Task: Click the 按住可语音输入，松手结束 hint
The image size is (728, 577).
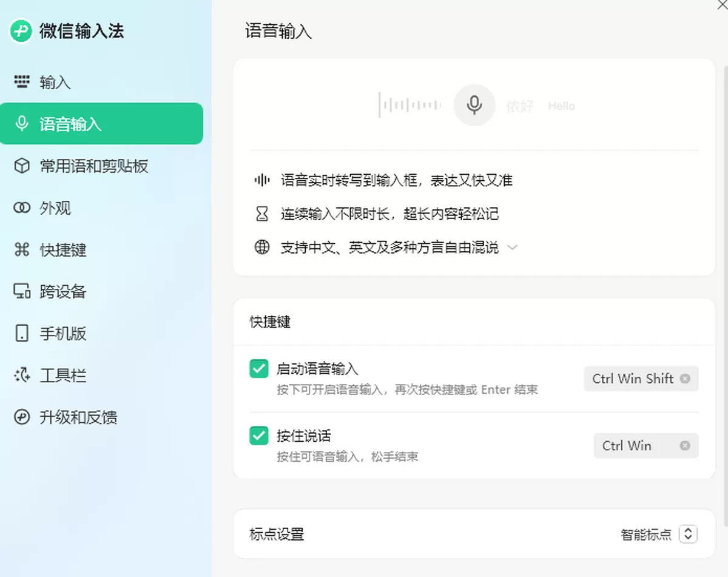Action: 348,457
